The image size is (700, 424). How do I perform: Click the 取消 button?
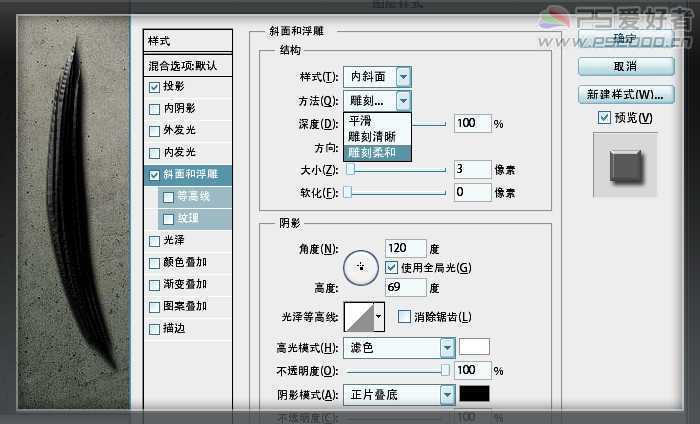pos(626,67)
